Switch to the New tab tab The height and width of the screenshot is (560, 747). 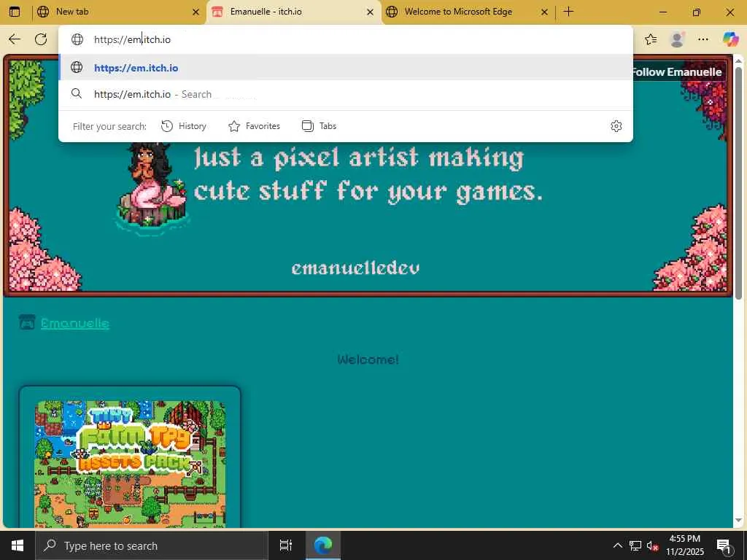pos(119,12)
